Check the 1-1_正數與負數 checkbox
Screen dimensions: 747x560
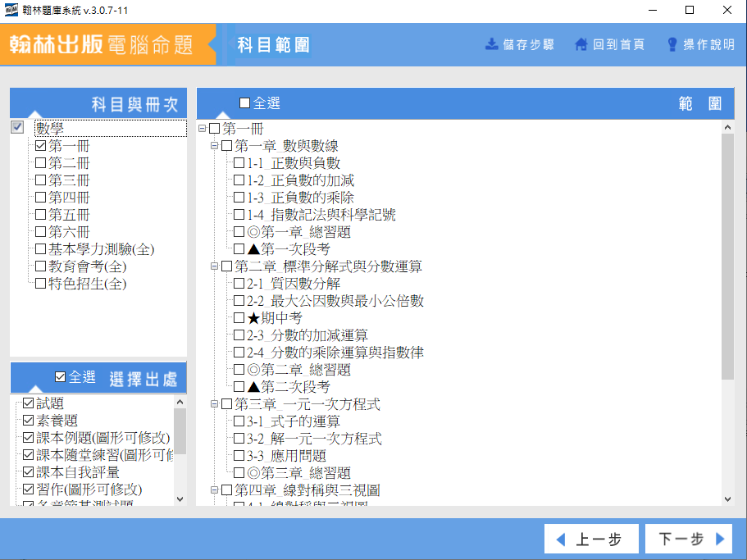click(x=239, y=163)
